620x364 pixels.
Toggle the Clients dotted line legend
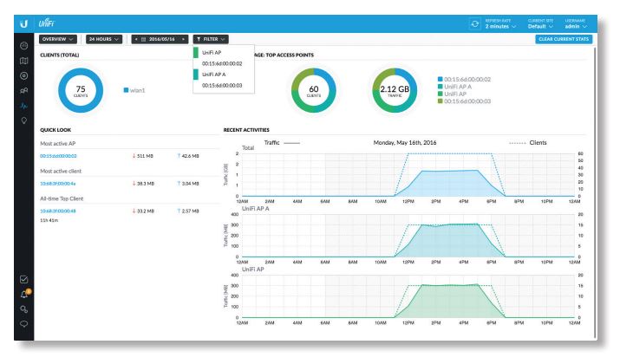528,143
